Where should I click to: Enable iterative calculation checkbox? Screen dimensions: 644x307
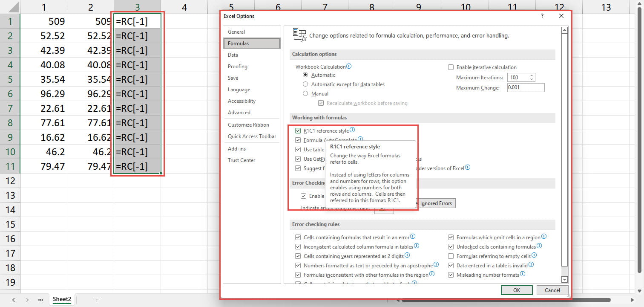pyautogui.click(x=451, y=67)
